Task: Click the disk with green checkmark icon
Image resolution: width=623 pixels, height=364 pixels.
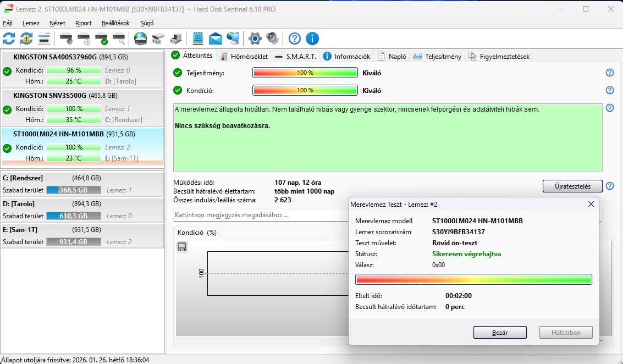Action: (101, 38)
